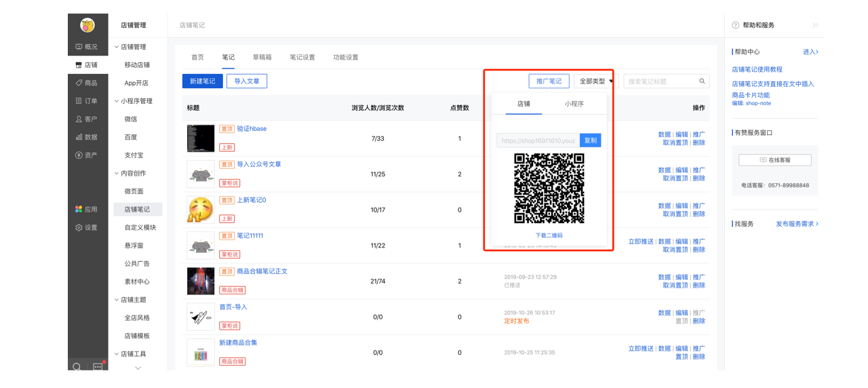Screen dimensions: 868x388
Task: Select 店铺 in the dark sidebar
Action: 87,65
